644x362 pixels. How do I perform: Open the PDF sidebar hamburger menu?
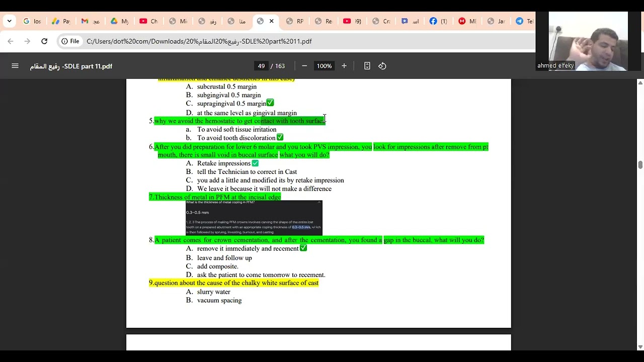point(15,66)
